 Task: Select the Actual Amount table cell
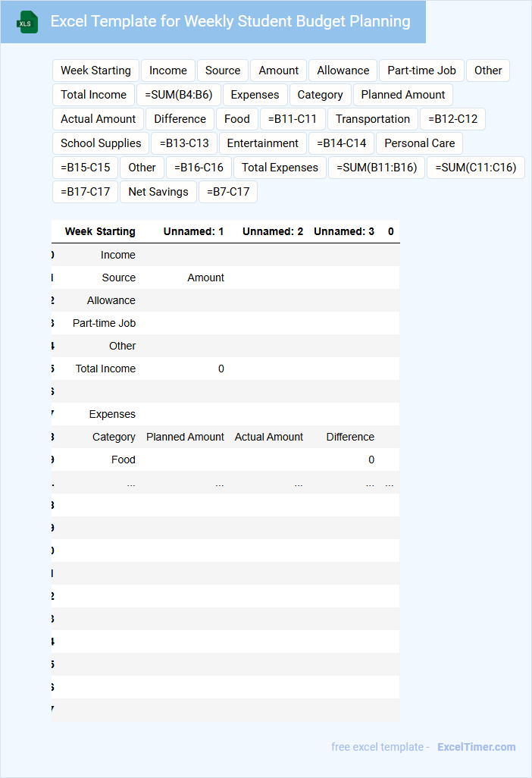269,437
